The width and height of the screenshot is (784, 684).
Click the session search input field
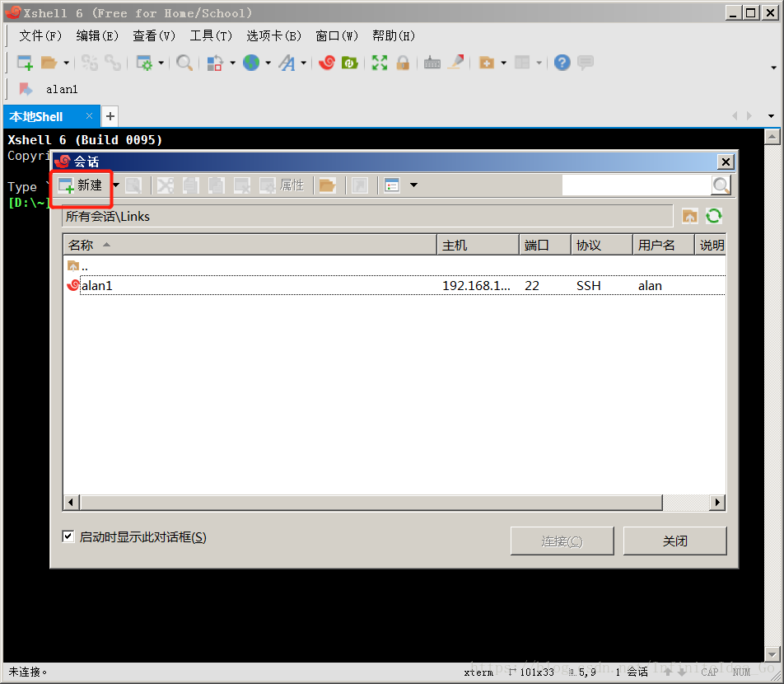(636, 185)
